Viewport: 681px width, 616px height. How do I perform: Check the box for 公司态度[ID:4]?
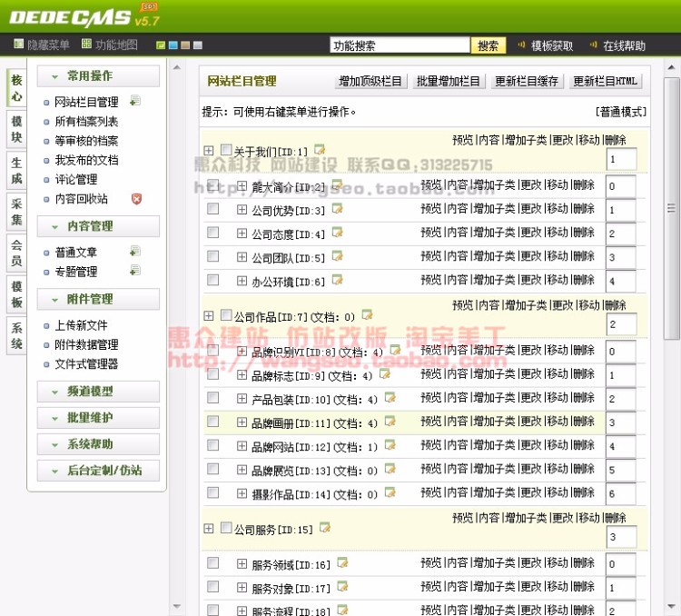(212, 233)
